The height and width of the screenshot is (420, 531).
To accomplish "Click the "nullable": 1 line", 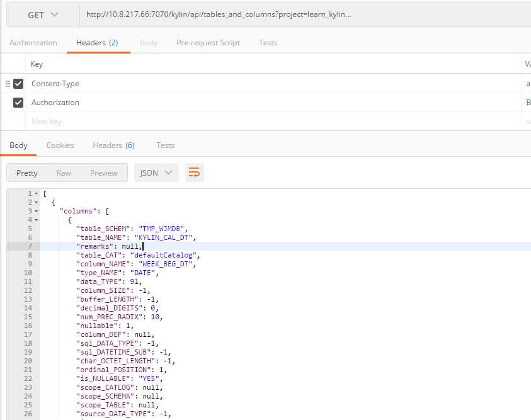I will (105, 326).
